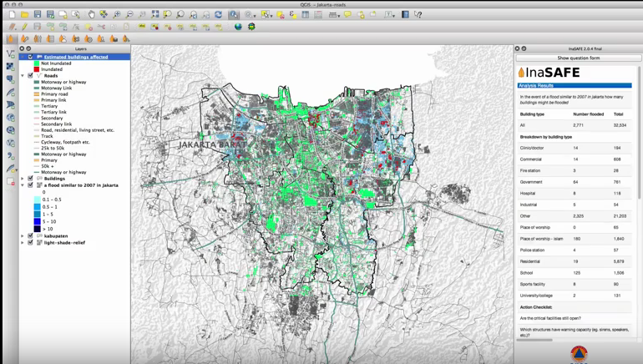Click the Show question form button

pyautogui.click(x=578, y=58)
